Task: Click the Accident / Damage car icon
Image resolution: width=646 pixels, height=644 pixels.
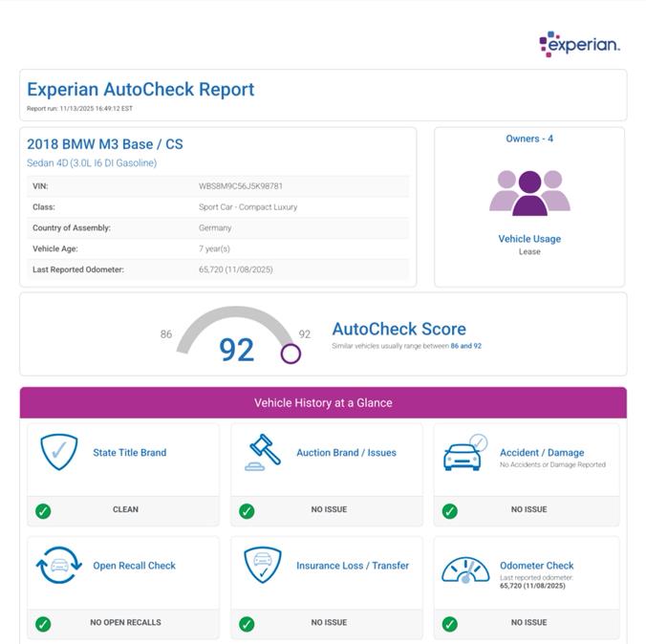Action: tap(464, 454)
